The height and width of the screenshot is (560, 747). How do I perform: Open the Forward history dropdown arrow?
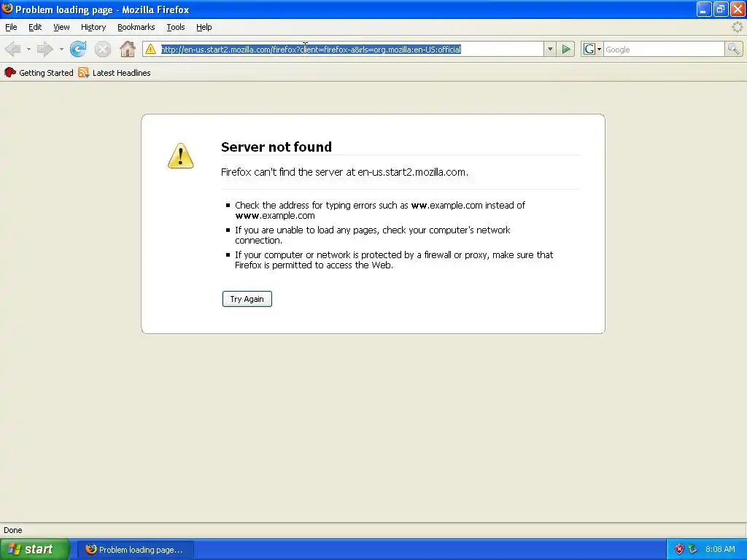click(61, 49)
